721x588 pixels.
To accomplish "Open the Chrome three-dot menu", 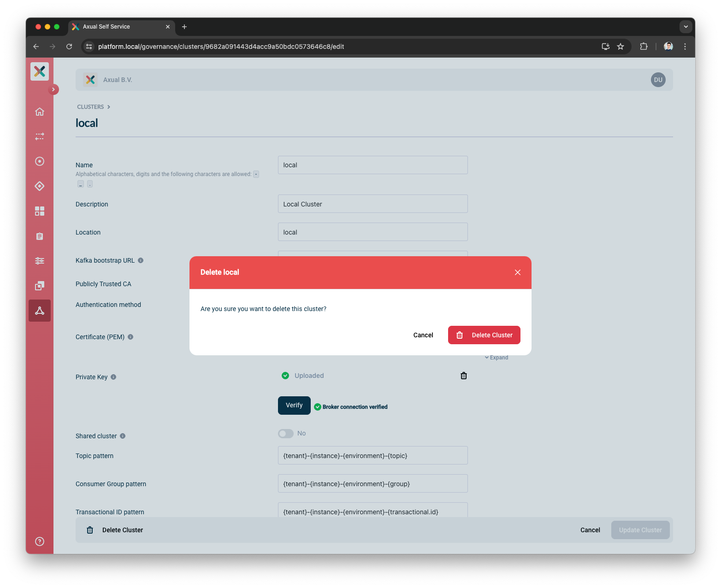I will pyautogui.click(x=685, y=47).
